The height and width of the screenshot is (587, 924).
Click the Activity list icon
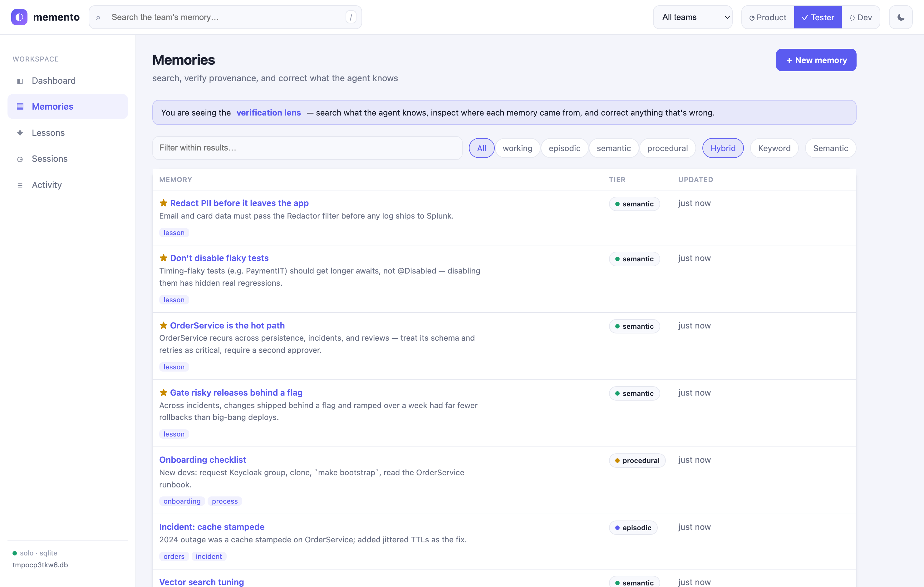pos(20,185)
